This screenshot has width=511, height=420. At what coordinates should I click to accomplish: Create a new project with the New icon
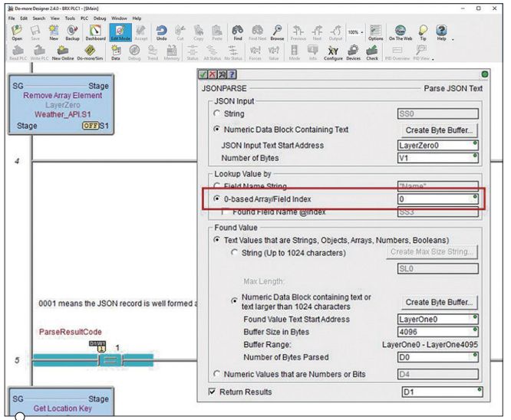coord(54,32)
